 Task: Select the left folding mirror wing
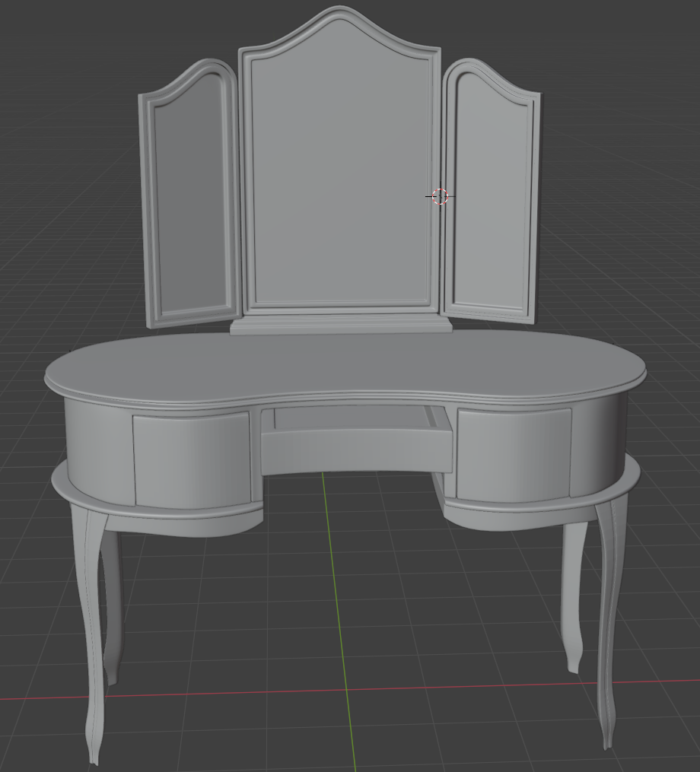point(190,195)
